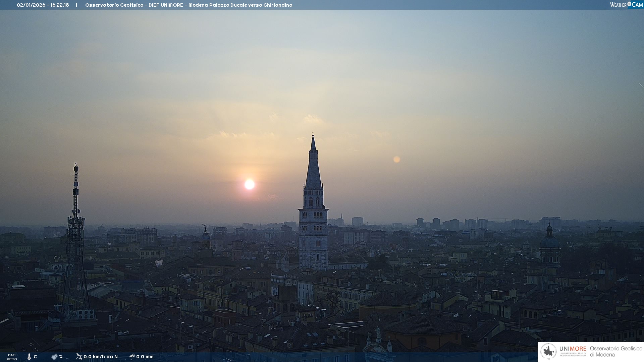644x362 pixels.
Task: Click the lattice antenna tower
Action: (x=76, y=235)
